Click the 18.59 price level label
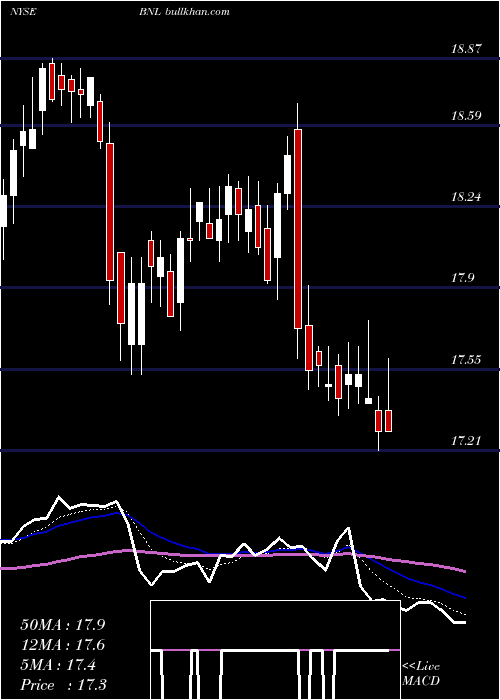 [466, 116]
